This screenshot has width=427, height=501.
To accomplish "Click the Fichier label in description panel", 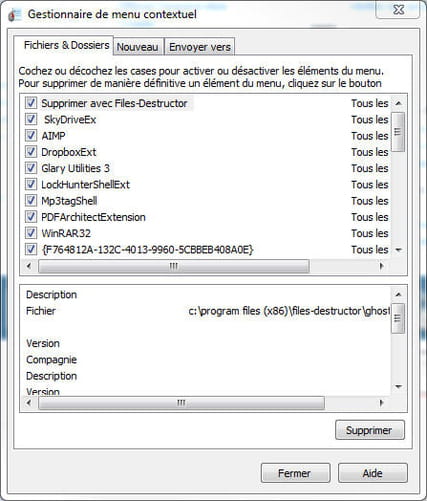I will (x=41, y=311).
